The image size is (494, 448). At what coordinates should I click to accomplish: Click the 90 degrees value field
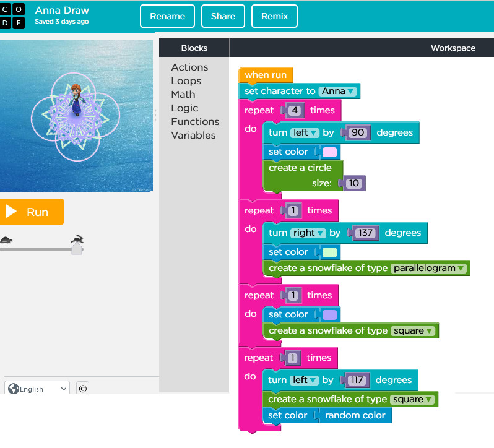[x=358, y=132]
